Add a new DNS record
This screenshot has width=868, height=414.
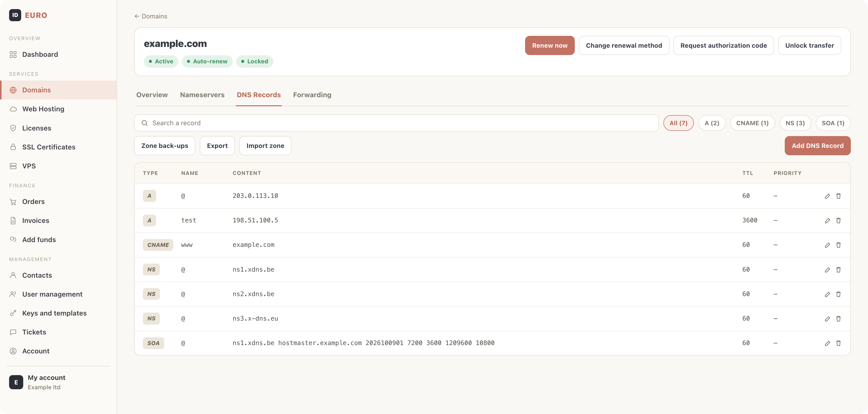pyautogui.click(x=818, y=146)
